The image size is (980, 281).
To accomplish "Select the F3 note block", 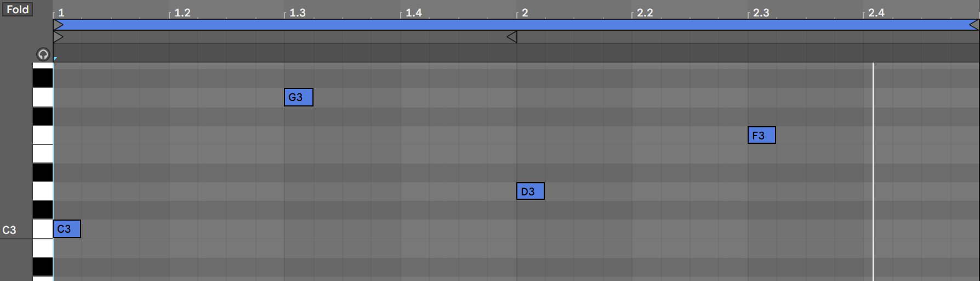I will pyautogui.click(x=762, y=136).
